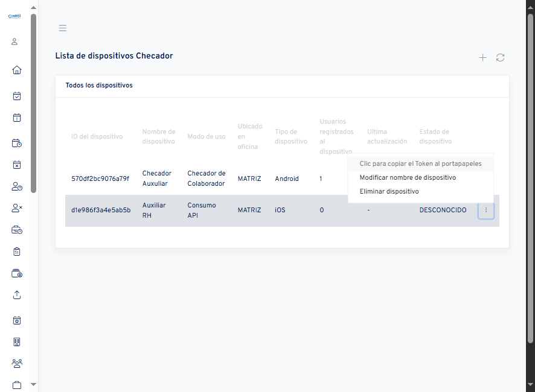Open the clipboard checklist icon
The image size is (535, 392).
tap(17, 251)
